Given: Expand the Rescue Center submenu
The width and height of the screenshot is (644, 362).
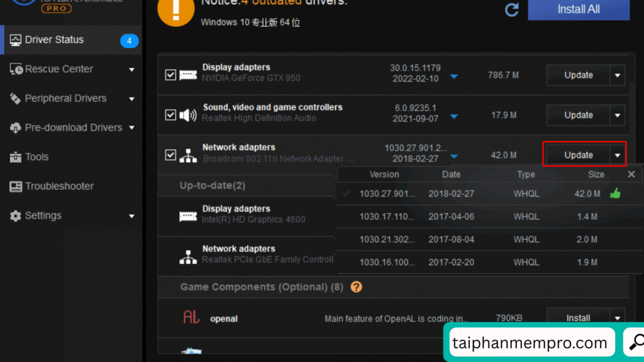Looking at the screenshot, I should (131, 69).
